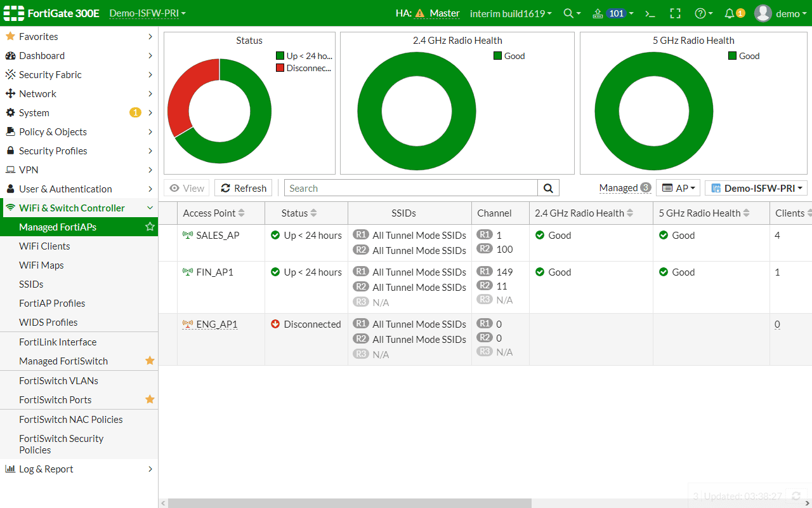Screen dimensions: 812x508
Task: Click the HA warning triangle icon
Action: [420, 13]
